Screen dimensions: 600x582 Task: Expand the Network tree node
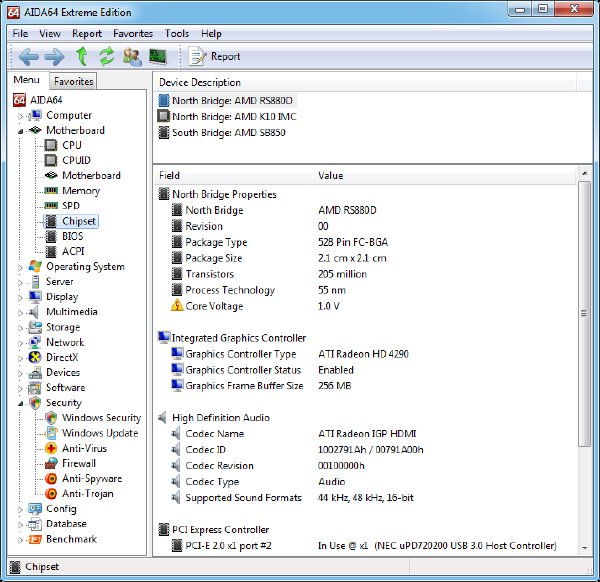click(21, 343)
